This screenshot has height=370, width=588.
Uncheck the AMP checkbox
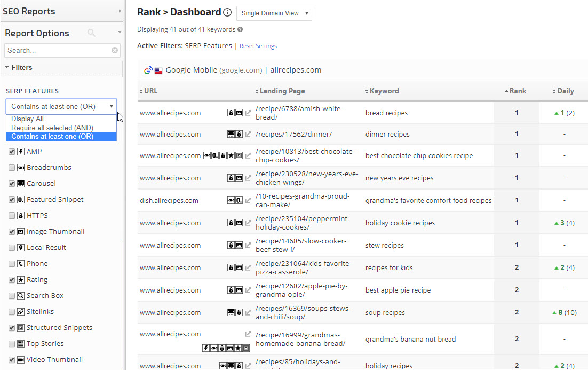click(12, 152)
